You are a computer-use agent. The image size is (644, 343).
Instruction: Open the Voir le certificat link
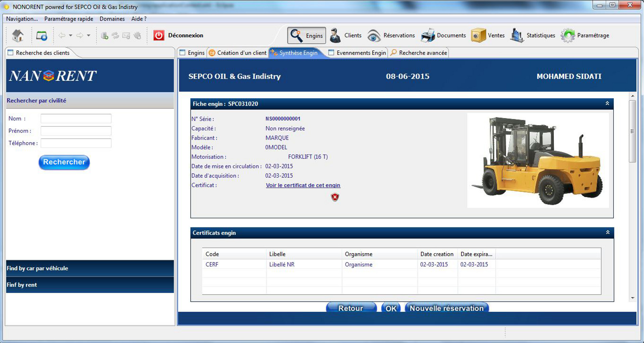(303, 185)
